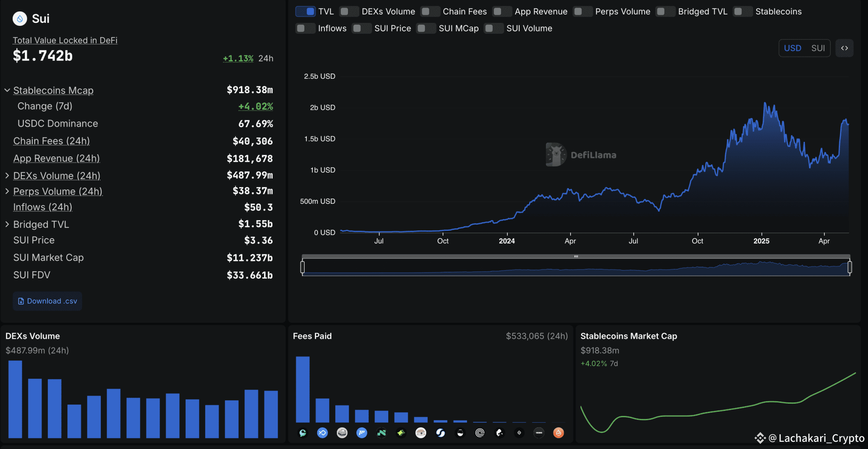Enable the DEXs Volume chart toggle
868x449 pixels.
[x=349, y=11]
